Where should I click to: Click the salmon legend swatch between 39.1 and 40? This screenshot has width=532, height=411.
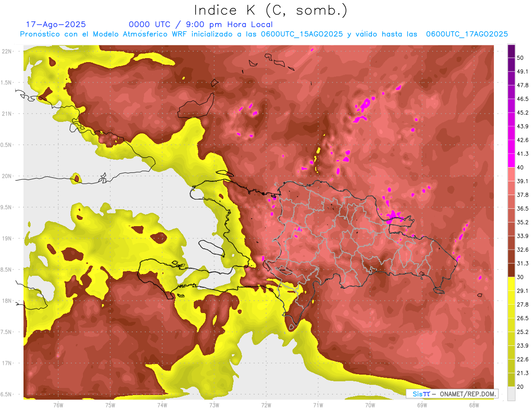511,174
